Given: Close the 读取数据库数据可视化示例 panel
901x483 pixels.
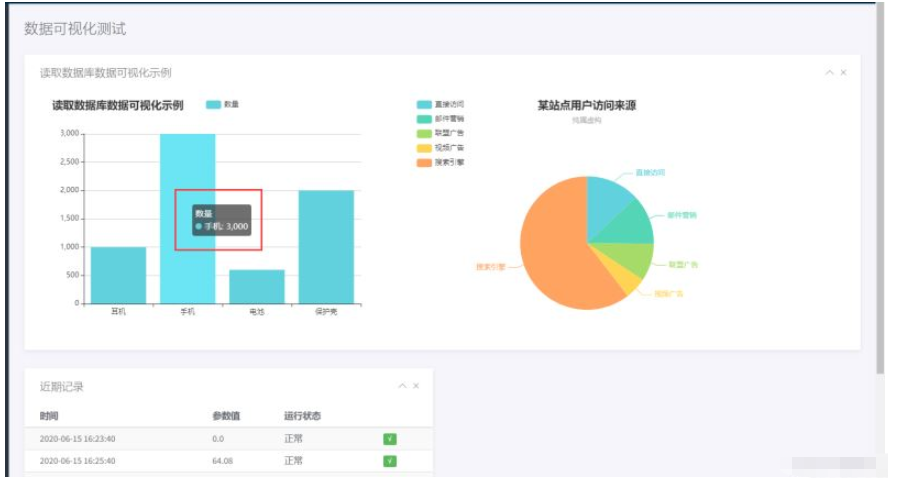Looking at the screenshot, I should 843,72.
